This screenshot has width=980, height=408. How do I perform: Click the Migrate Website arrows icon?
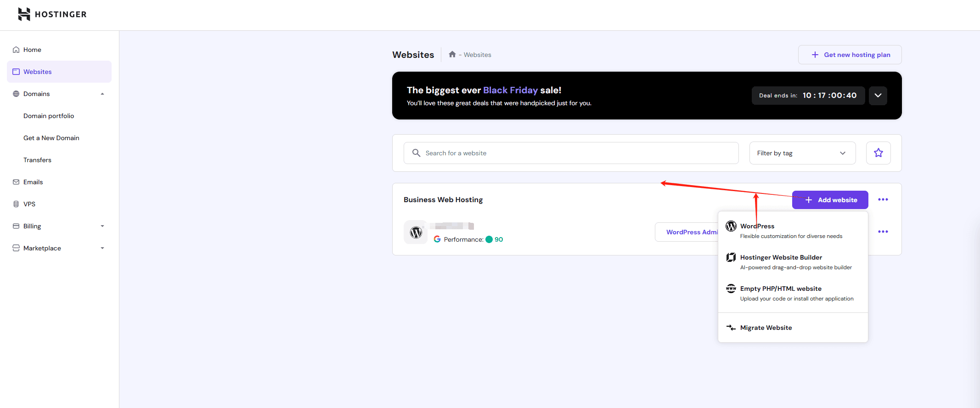pos(731,328)
